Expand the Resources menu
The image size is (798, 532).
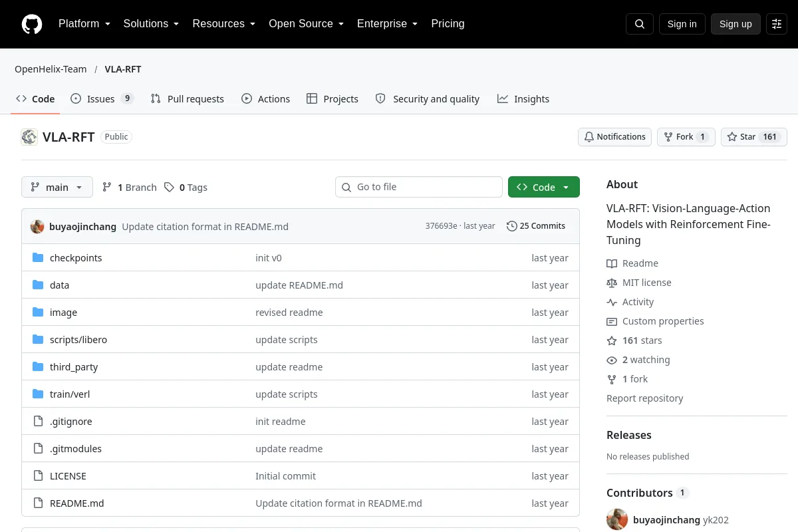224,24
